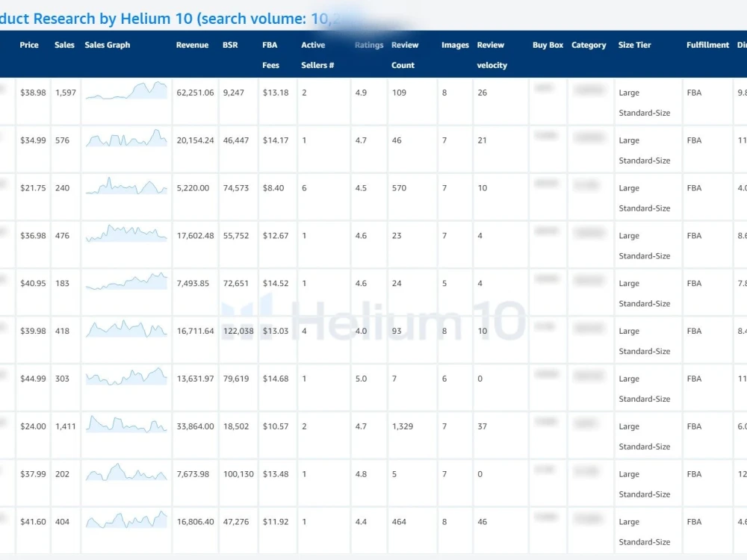The height and width of the screenshot is (560, 747).
Task: Select FBA fee $14.17
Action: point(276,140)
